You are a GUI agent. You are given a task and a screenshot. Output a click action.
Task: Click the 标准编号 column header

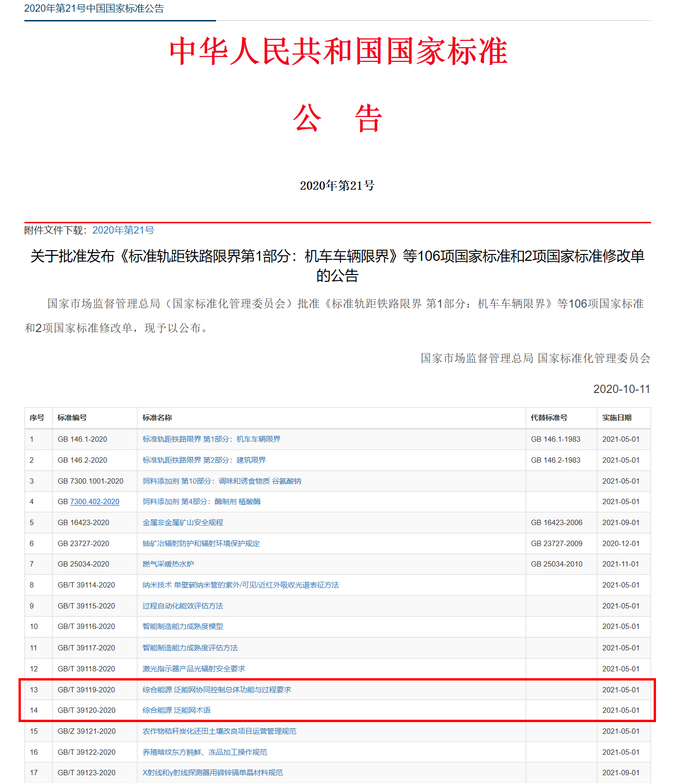tap(72, 418)
